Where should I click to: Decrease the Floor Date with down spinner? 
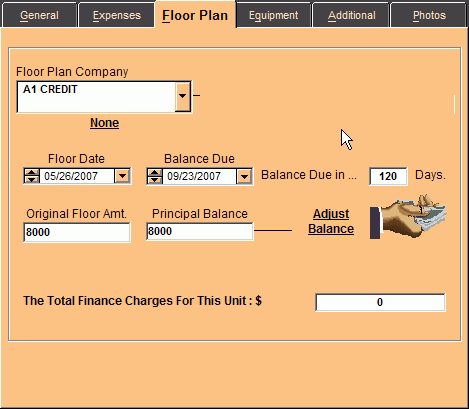32,179
